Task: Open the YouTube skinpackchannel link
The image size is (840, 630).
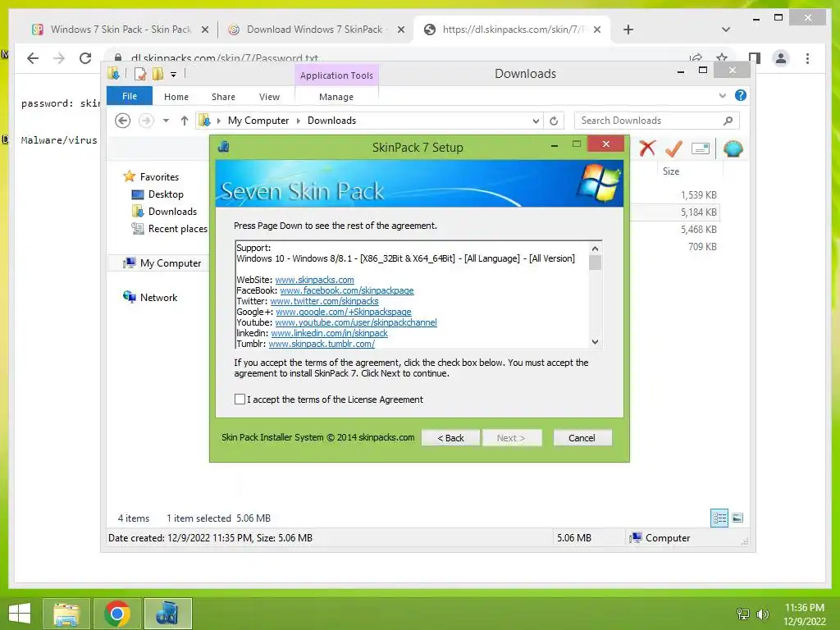Action: coord(356,322)
